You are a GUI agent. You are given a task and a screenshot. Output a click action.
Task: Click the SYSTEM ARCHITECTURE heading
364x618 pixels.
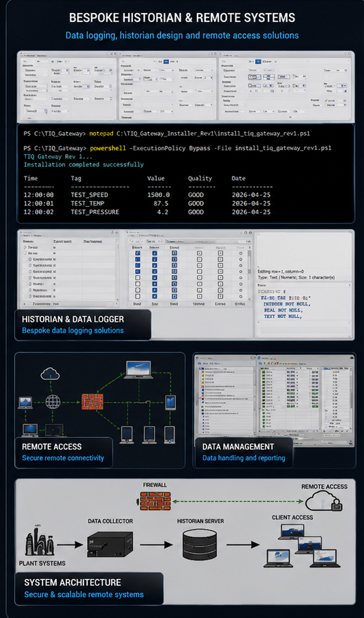(72, 582)
